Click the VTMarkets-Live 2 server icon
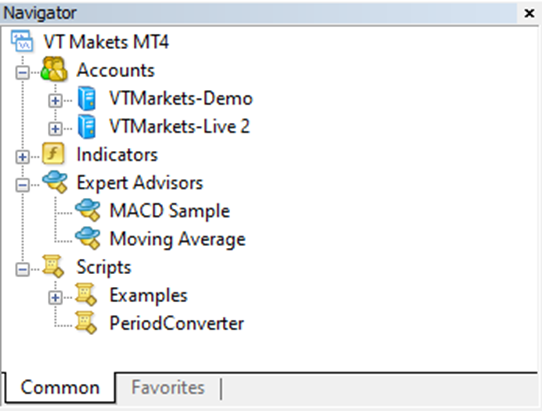542x411 pixels. point(87,127)
